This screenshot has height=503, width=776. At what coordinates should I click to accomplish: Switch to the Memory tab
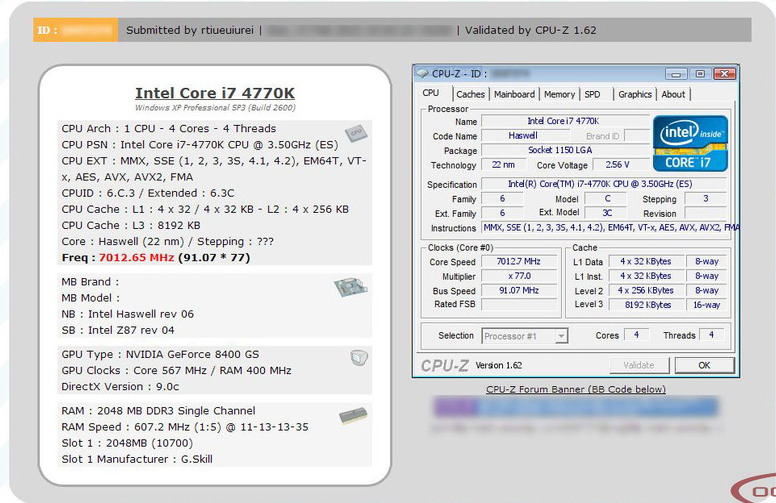tap(559, 94)
